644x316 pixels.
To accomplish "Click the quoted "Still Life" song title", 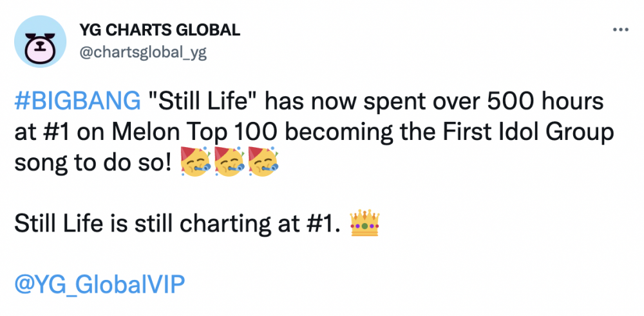I will coord(198,102).
